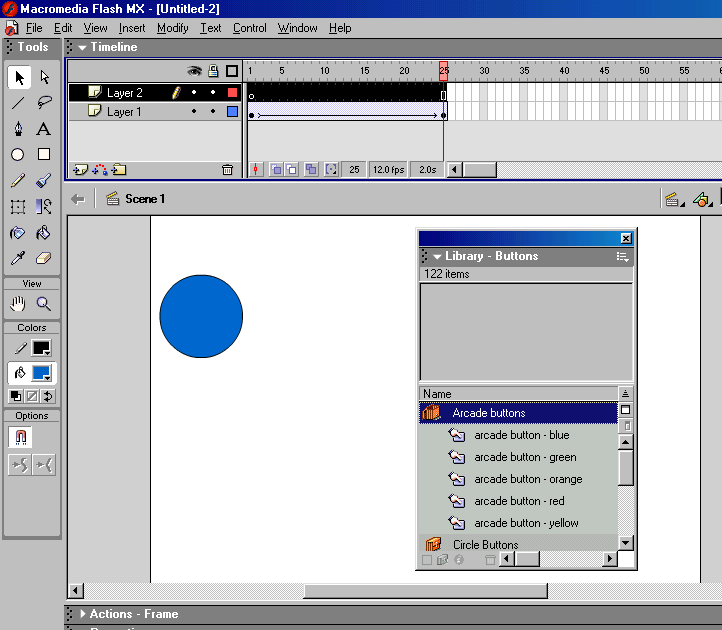Screen dimensions: 722x630
Task: Open the Control menu
Action: (250, 28)
